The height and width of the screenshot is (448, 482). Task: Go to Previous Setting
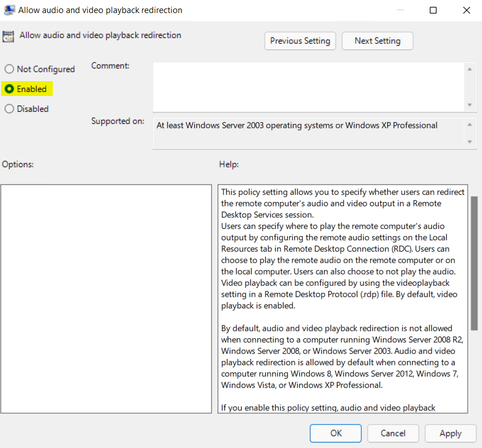(x=300, y=41)
